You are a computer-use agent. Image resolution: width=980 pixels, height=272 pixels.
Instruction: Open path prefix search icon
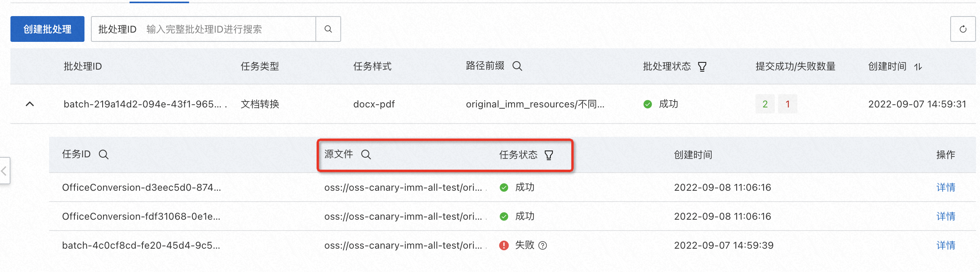pos(517,66)
